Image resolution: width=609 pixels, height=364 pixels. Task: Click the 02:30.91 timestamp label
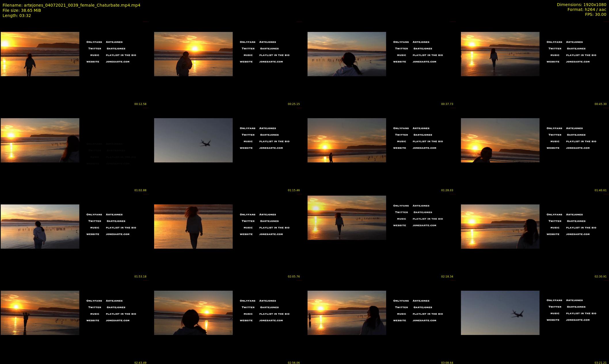(600, 277)
